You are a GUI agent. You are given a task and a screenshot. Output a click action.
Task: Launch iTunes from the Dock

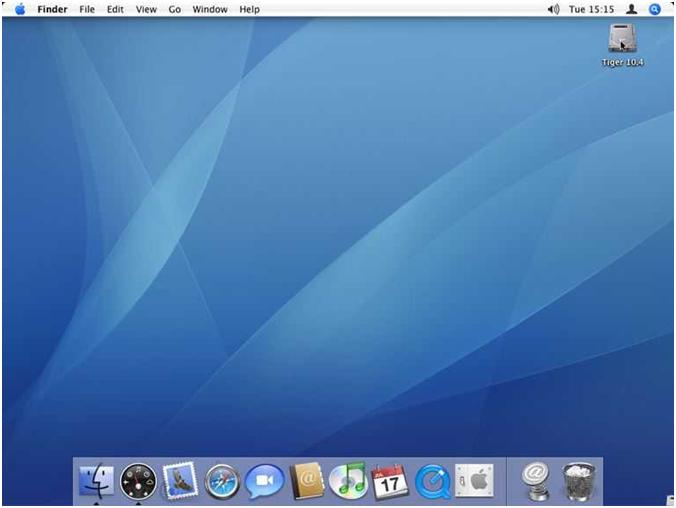click(x=348, y=481)
